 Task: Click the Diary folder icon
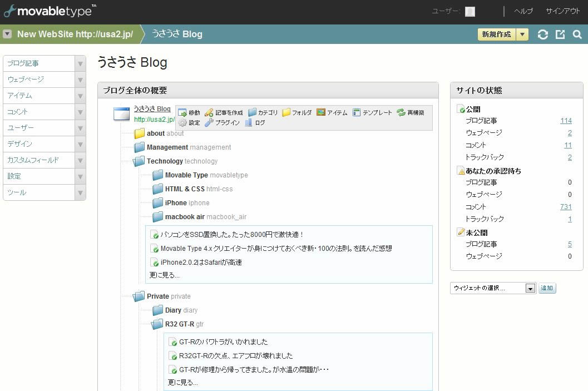coord(157,310)
